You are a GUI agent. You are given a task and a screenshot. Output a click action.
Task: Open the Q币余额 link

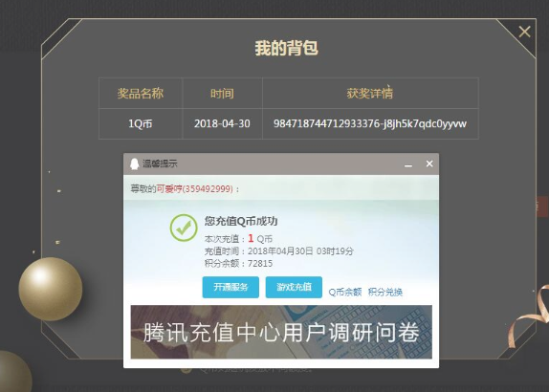tap(345, 292)
